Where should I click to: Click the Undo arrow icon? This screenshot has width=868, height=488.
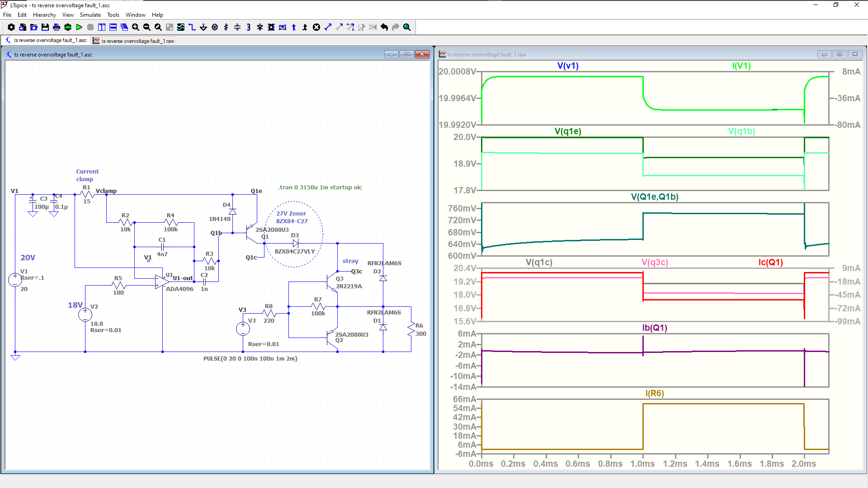[x=384, y=27]
